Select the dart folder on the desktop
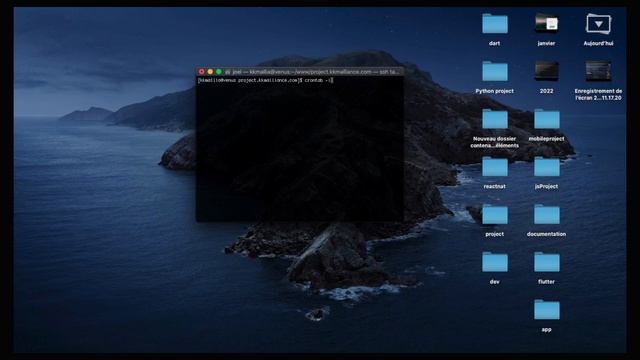Image resolution: width=640 pixels, height=360 pixels. point(495,24)
